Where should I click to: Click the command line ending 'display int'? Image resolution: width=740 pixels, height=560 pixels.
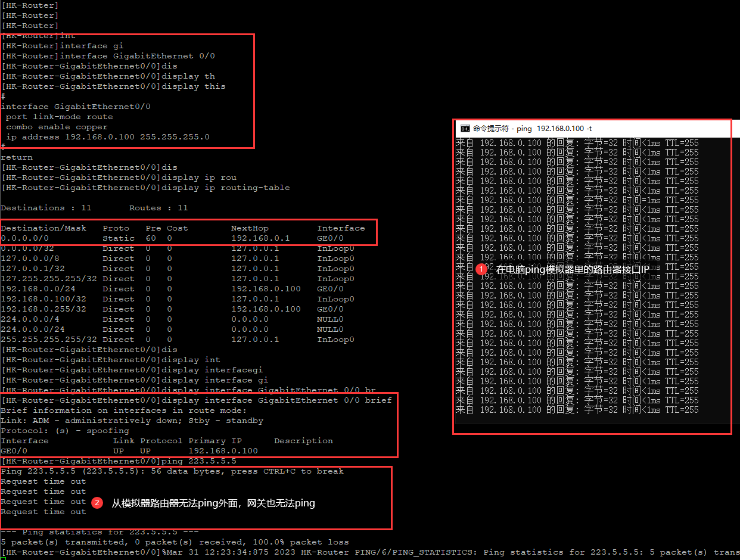click(x=110, y=360)
